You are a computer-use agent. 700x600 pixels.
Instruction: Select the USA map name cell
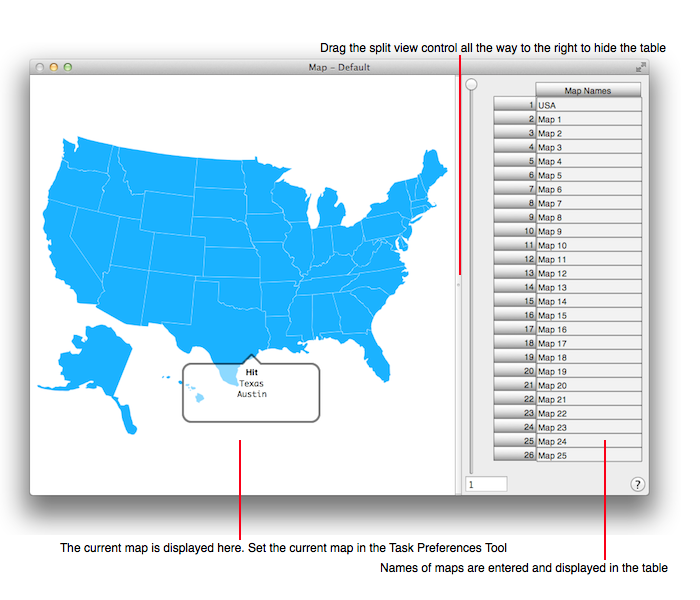tap(588, 105)
